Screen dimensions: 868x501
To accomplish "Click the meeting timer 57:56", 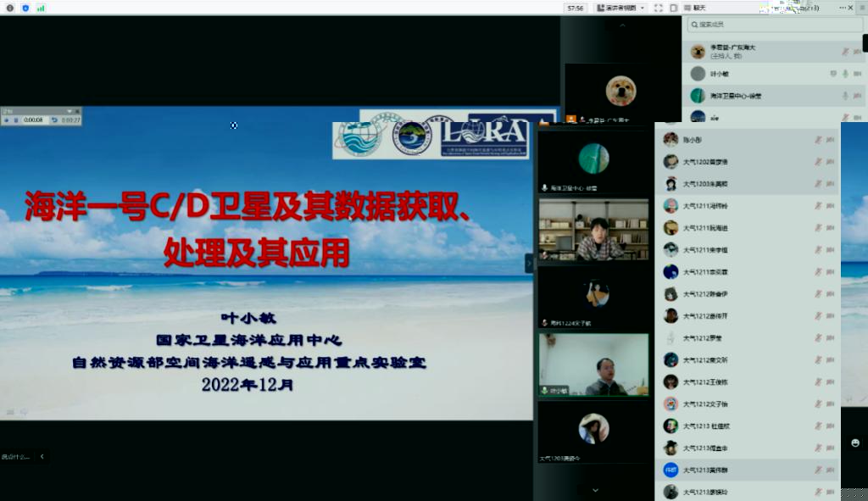I will coord(576,8).
